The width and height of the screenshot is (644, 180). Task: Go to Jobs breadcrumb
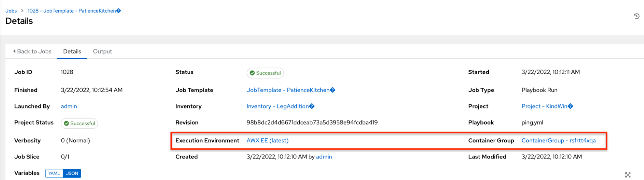(x=11, y=11)
